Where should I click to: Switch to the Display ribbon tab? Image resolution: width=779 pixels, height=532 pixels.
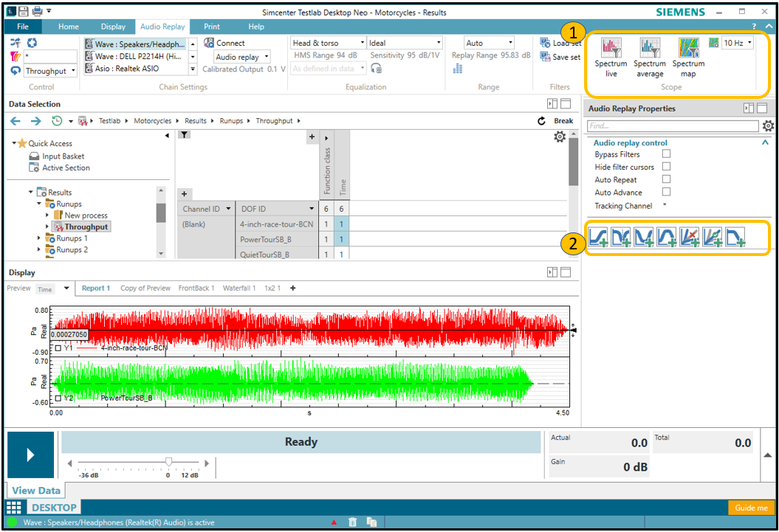113,27
